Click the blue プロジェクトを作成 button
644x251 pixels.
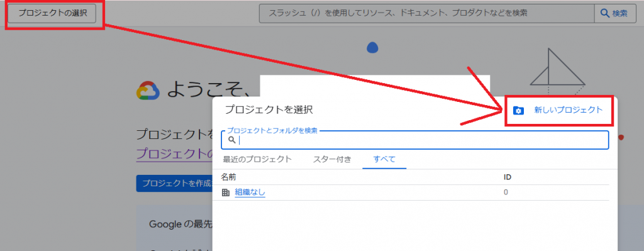pos(175,184)
